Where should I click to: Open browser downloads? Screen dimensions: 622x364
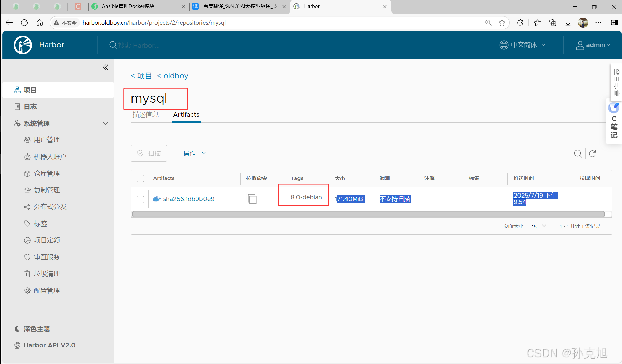pyautogui.click(x=568, y=23)
